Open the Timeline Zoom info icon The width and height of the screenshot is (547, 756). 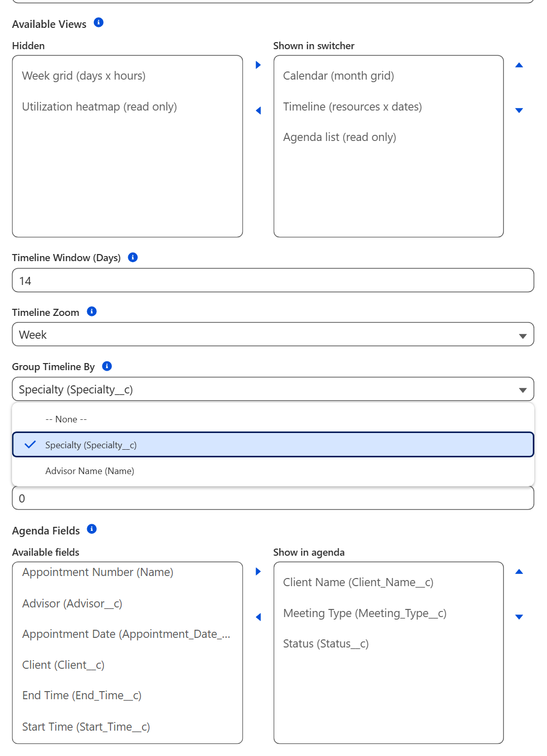point(92,311)
